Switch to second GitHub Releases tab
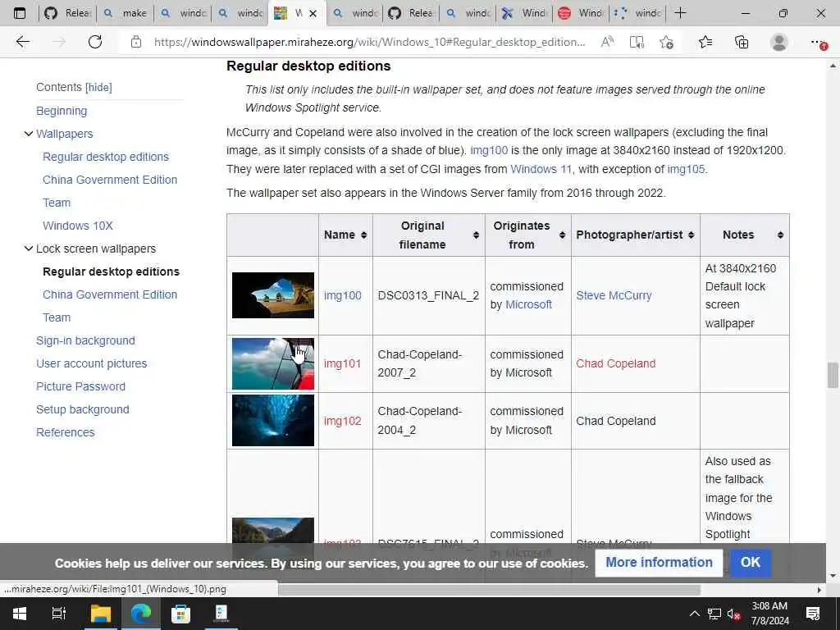The height and width of the screenshot is (630, 840). pyautogui.click(x=411, y=13)
